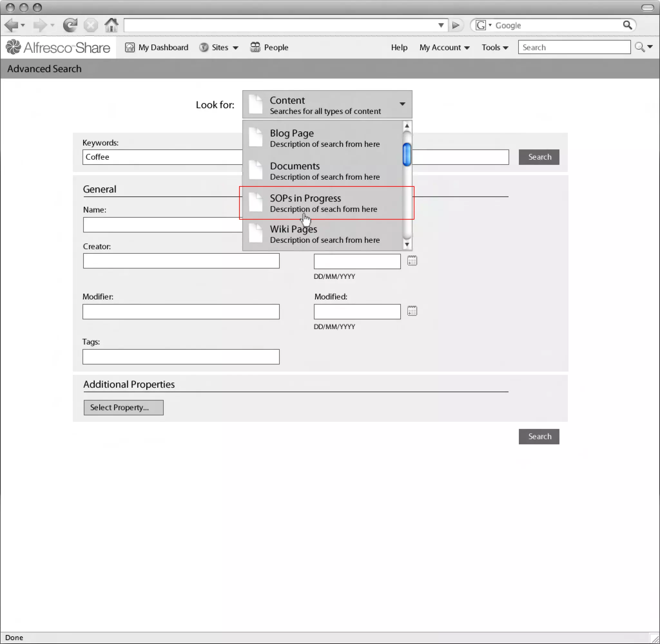Image resolution: width=660 pixels, height=644 pixels.
Task: Click the Select Property button
Action: click(123, 408)
